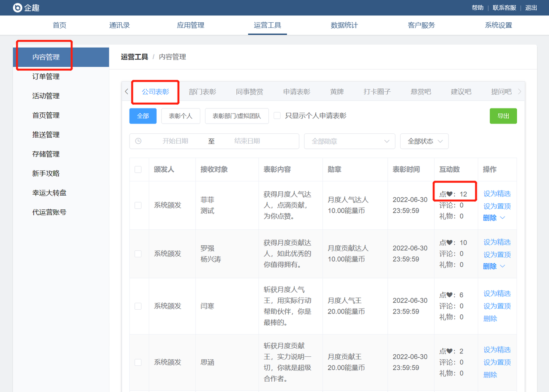The image size is (549, 392).
Task: Switch to the 部门表彰 tab
Action: coord(202,91)
